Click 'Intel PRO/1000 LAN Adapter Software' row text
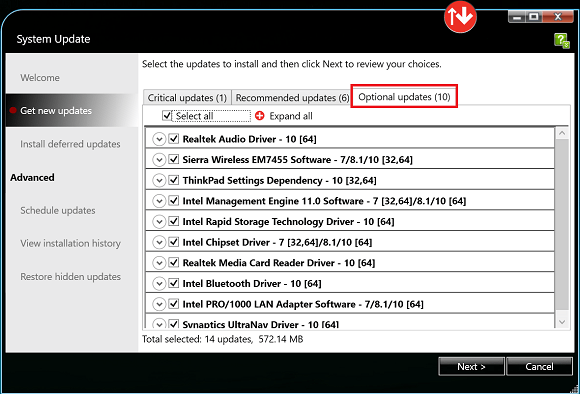580x394 pixels. point(303,304)
